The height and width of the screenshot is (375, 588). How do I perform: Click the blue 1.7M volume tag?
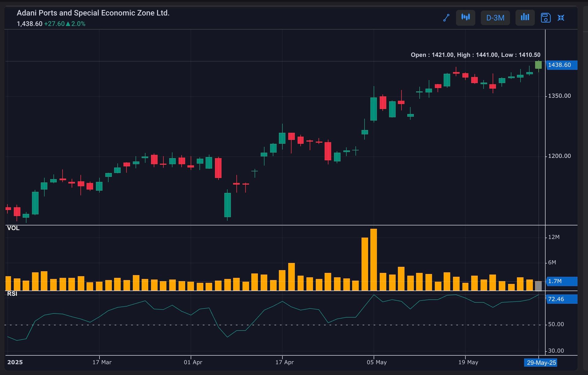562,281
